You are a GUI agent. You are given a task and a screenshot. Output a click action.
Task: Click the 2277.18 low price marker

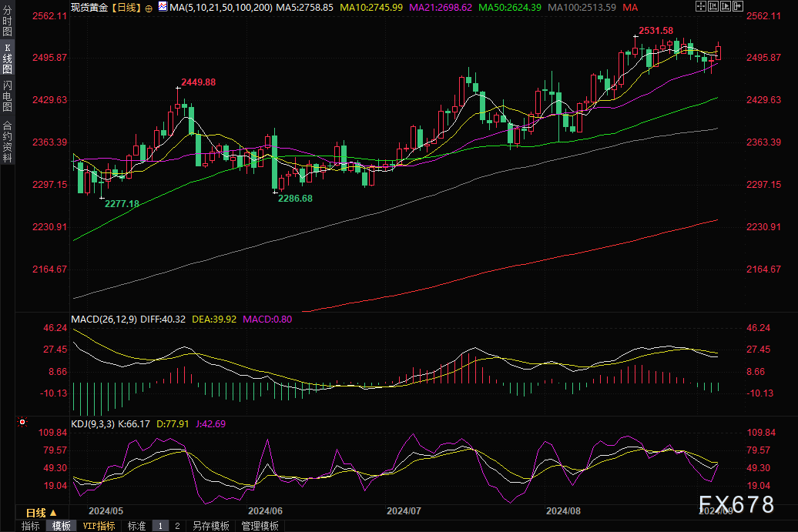pyautogui.click(x=122, y=203)
